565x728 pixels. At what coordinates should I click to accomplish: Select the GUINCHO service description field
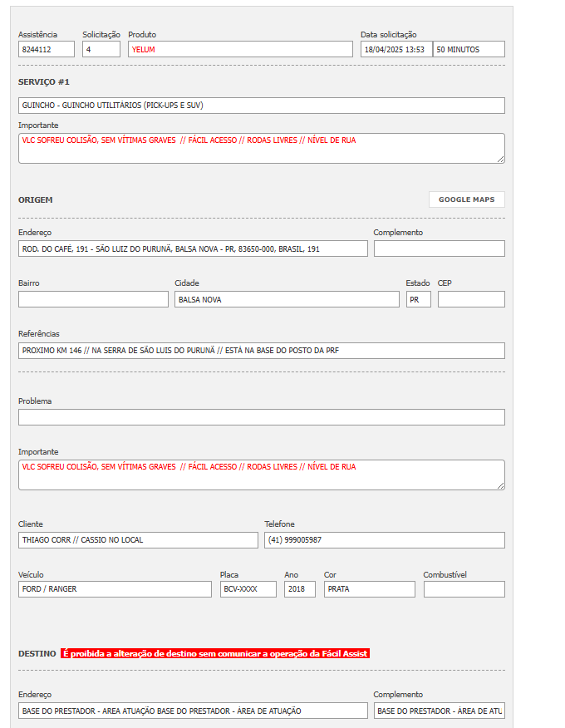pos(261,106)
